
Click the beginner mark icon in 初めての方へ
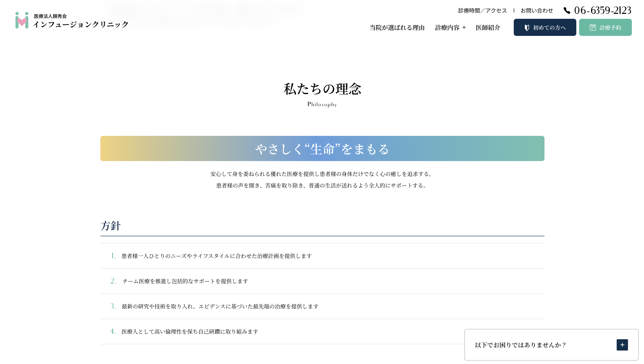(527, 28)
